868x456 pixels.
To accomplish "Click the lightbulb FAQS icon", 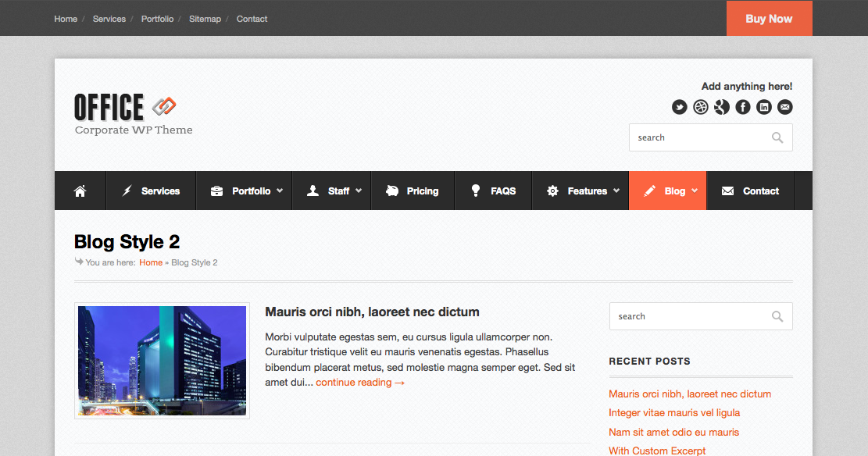I will click(x=476, y=191).
